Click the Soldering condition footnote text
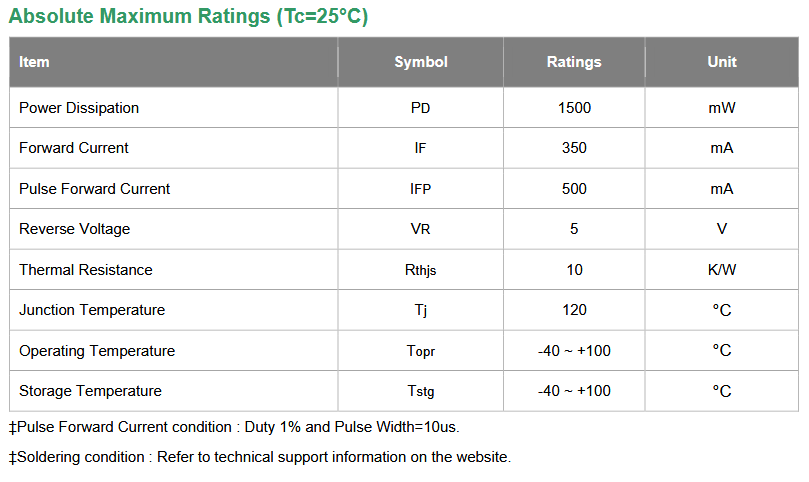Screen dimensions: 809x482 pyautogui.click(x=260, y=457)
